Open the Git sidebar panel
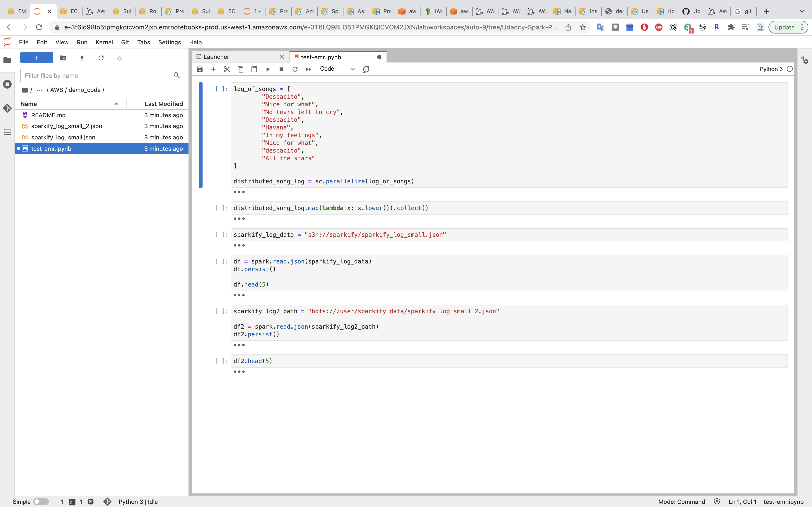 coord(7,108)
